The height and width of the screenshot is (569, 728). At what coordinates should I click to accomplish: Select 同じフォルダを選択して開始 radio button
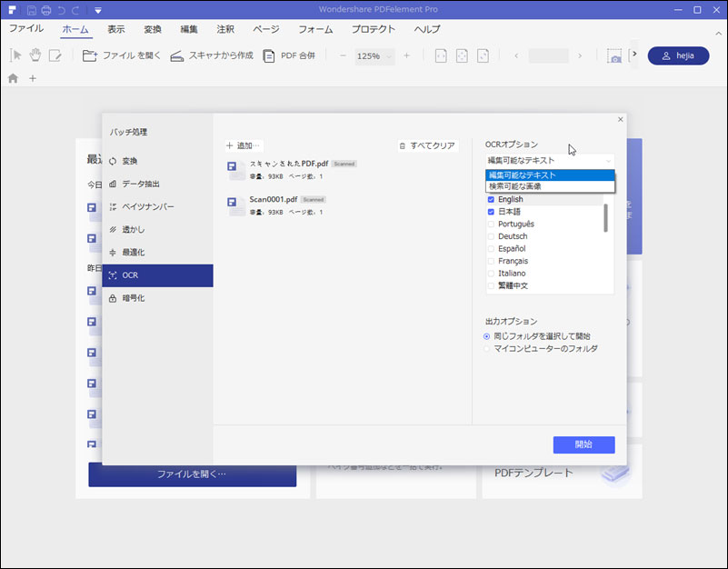point(486,336)
